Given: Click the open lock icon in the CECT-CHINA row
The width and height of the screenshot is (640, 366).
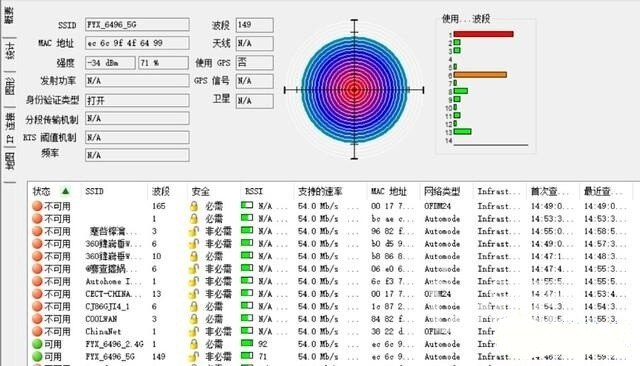Looking at the screenshot, I should point(194,294).
